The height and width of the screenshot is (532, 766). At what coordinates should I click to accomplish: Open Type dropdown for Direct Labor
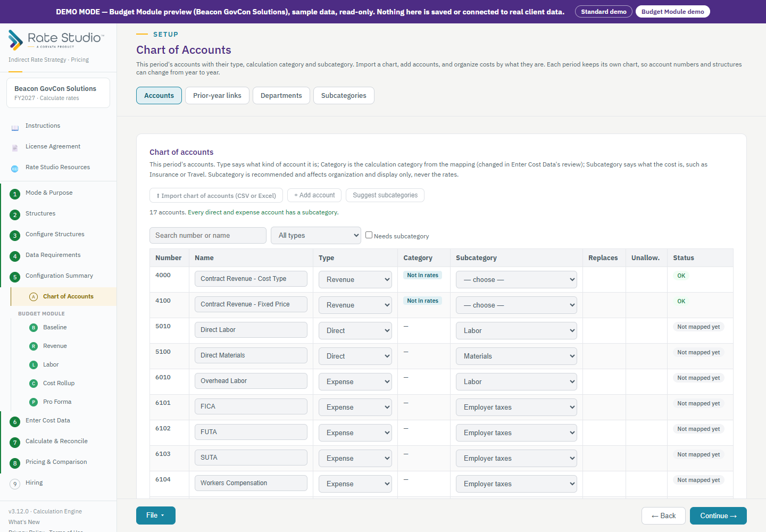tap(355, 330)
